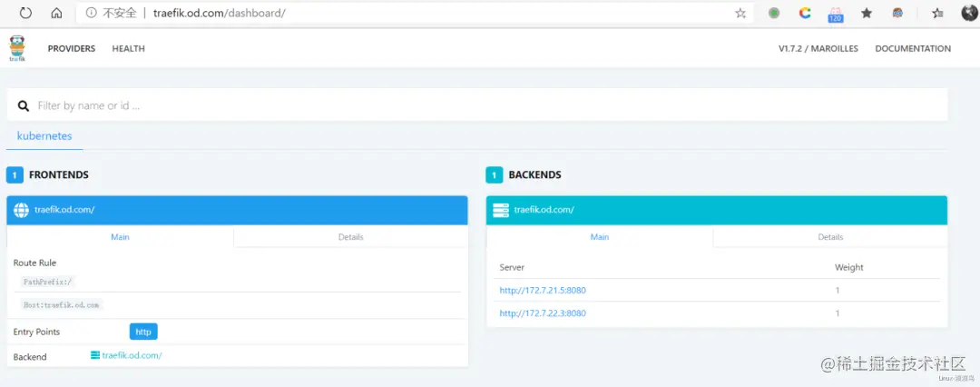Open the colorful C extension icon

(805, 13)
